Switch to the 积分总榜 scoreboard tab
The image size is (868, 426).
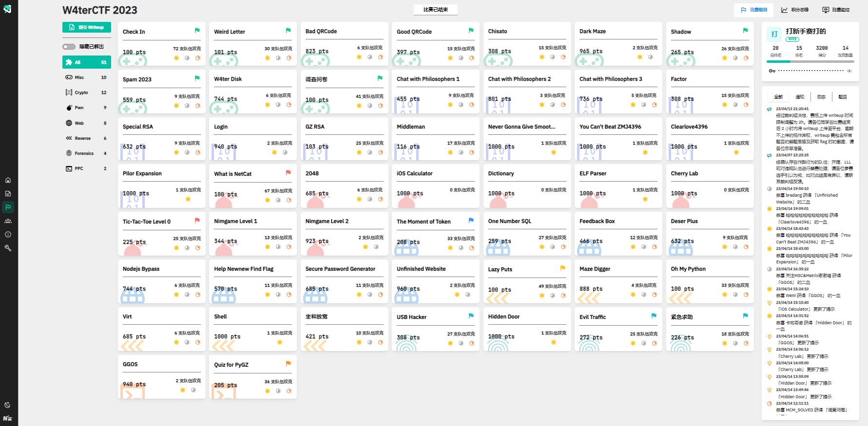click(795, 10)
